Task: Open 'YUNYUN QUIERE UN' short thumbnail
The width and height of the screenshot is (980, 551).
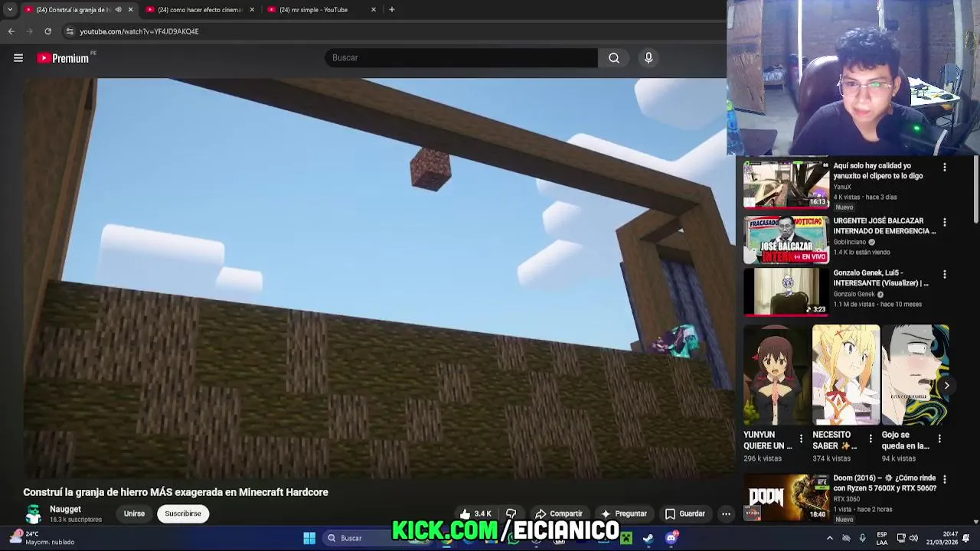Action: click(x=776, y=375)
